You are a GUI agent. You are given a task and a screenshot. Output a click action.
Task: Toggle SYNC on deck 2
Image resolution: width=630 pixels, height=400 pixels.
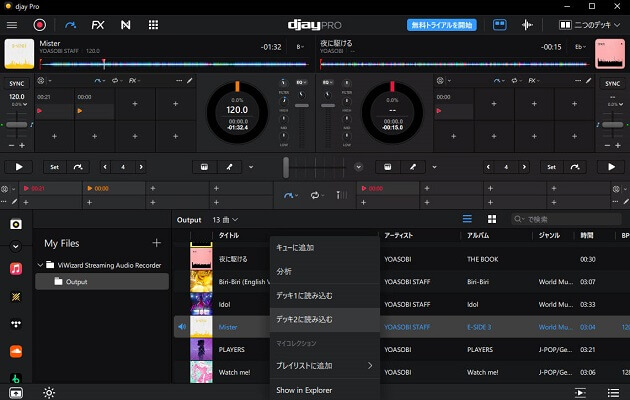tap(612, 84)
